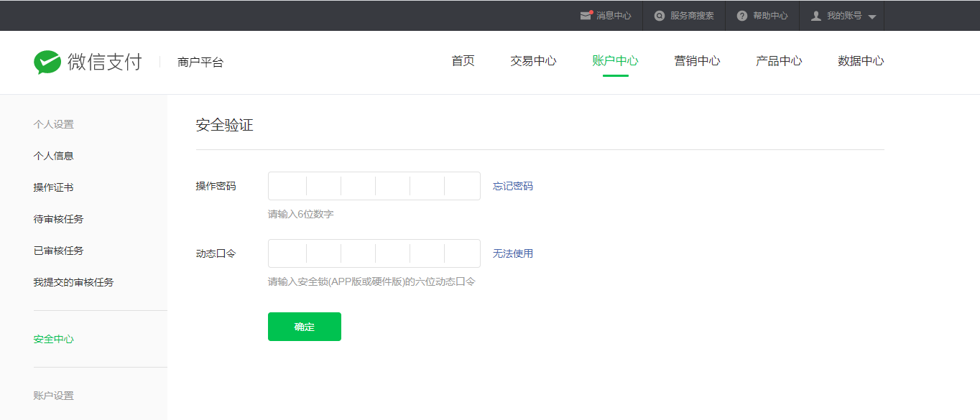Click the user avatar icon for 我的账号
Screen dimensions: 980x420
pyautogui.click(x=816, y=16)
